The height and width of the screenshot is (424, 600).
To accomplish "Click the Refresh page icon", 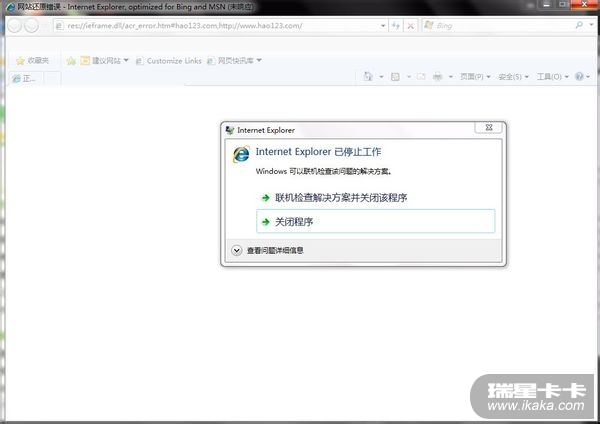I will [x=396, y=26].
